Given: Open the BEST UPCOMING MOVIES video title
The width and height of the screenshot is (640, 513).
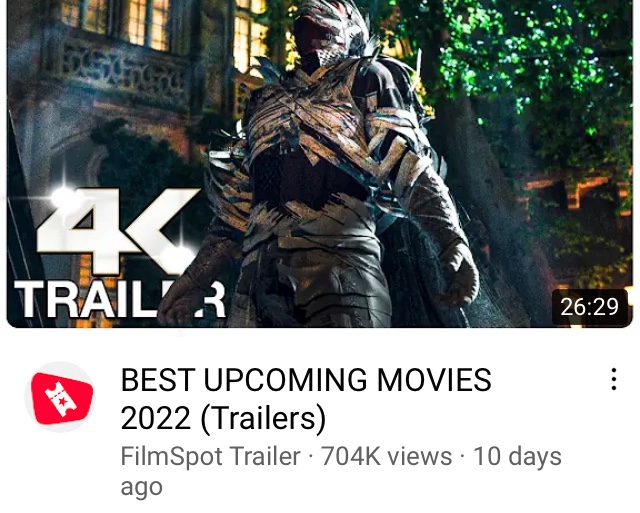Looking at the screenshot, I should (x=306, y=399).
